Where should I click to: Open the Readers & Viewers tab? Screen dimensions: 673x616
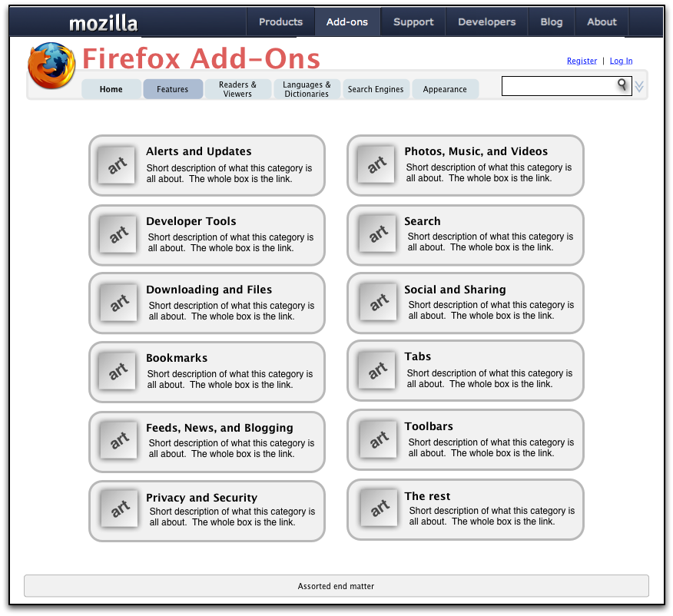238,89
